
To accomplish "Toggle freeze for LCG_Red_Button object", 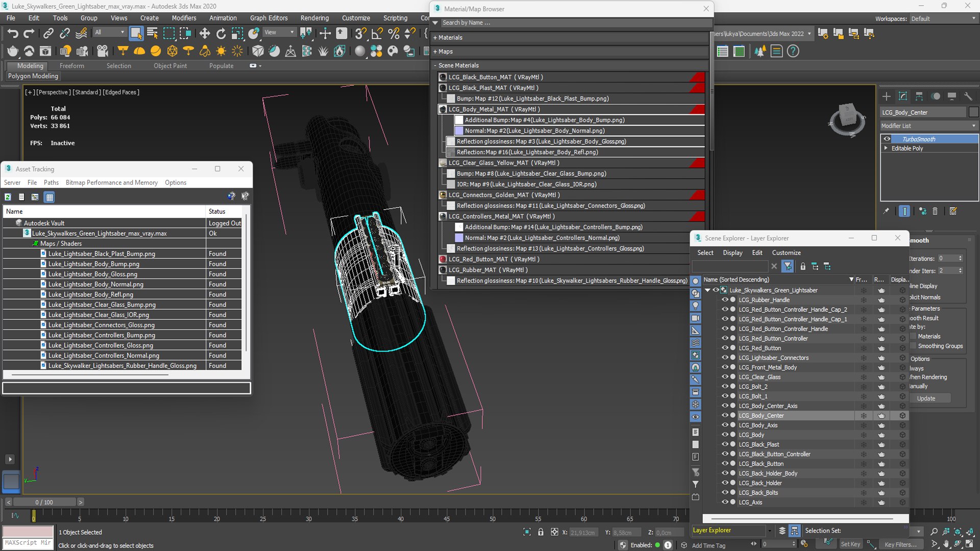I will coord(864,348).
